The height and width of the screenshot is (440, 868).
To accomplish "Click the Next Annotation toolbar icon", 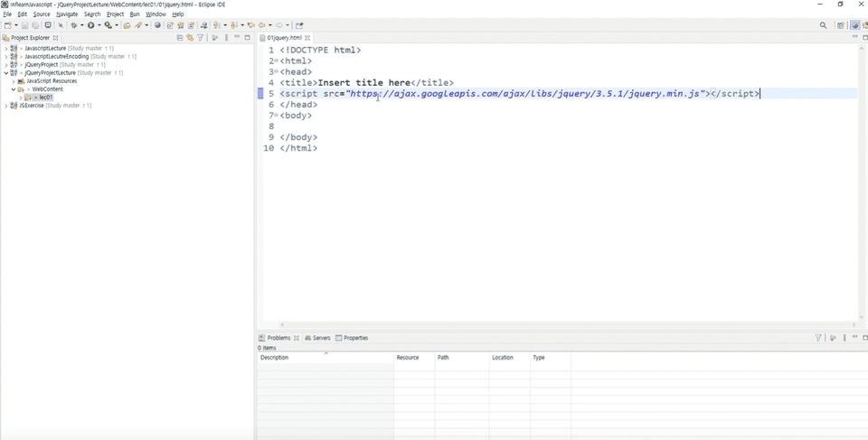I will click(x=216, y=25).
